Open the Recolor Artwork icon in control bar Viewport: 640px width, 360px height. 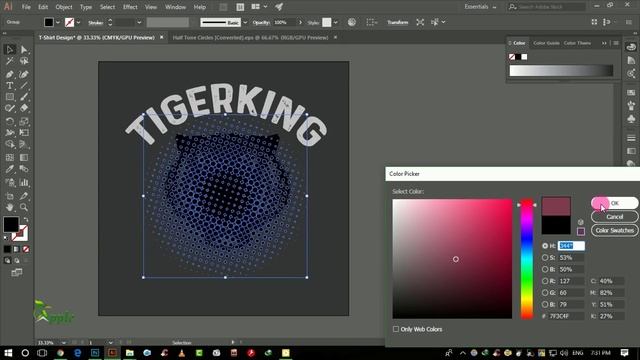coord(351,22)
